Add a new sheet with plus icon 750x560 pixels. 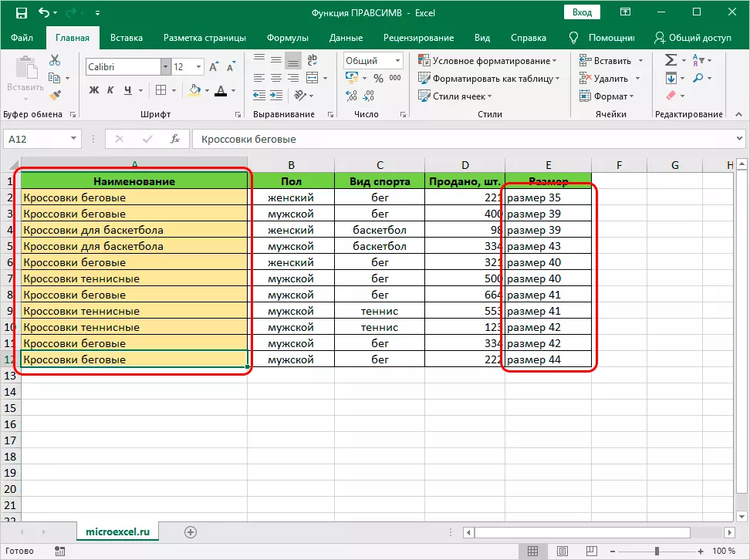[x=191, y=532]
